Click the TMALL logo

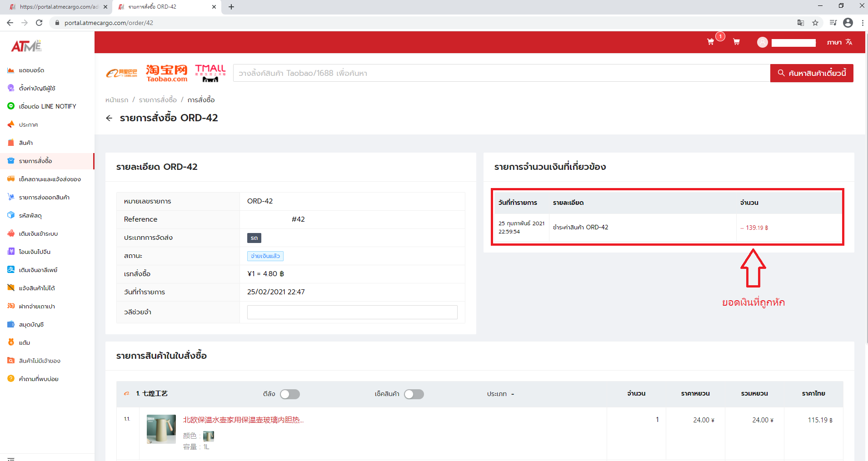[x=210, y=73]
